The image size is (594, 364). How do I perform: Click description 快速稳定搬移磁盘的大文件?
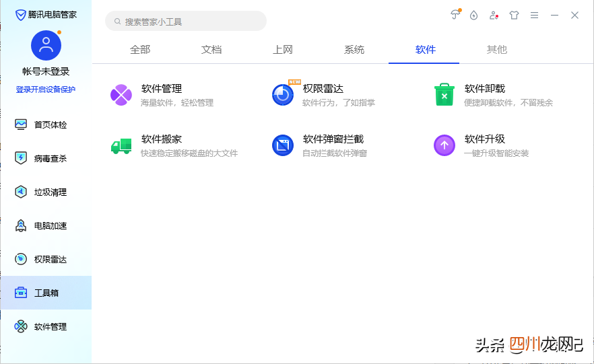tap(189, 153)
